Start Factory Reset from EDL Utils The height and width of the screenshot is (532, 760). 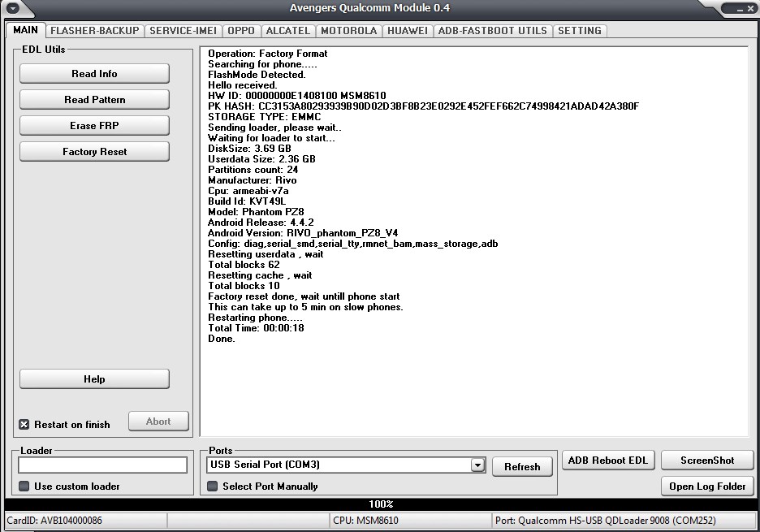tap(94, 152)
